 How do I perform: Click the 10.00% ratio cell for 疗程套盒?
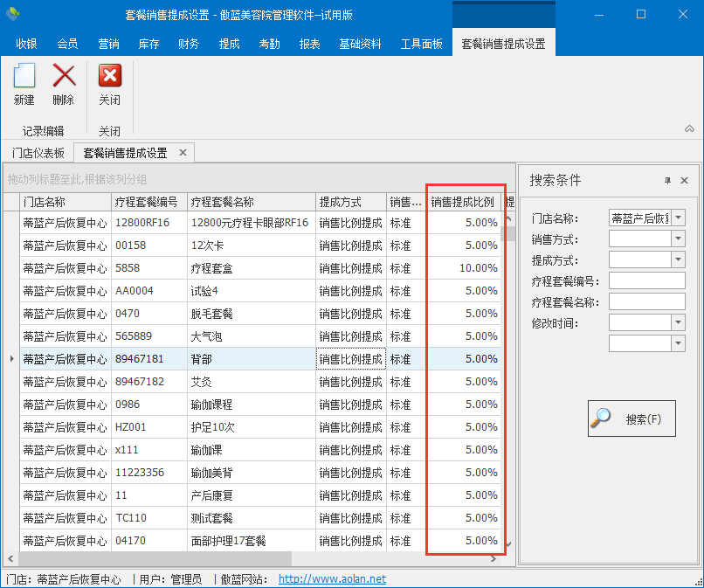point(464,268)
